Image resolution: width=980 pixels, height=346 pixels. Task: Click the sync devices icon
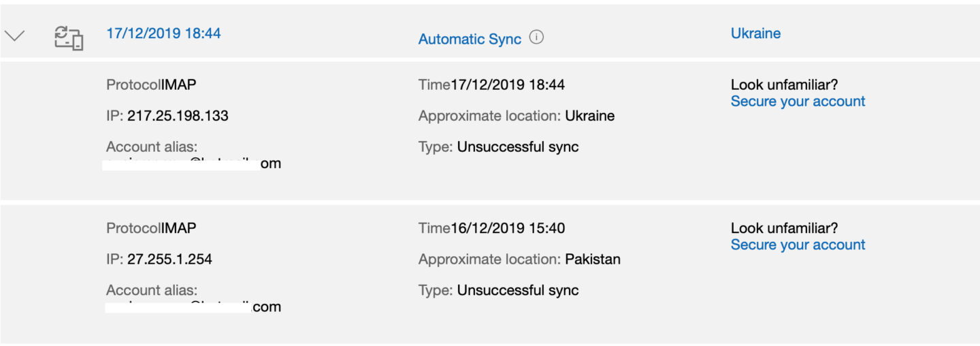pos(69,37)
